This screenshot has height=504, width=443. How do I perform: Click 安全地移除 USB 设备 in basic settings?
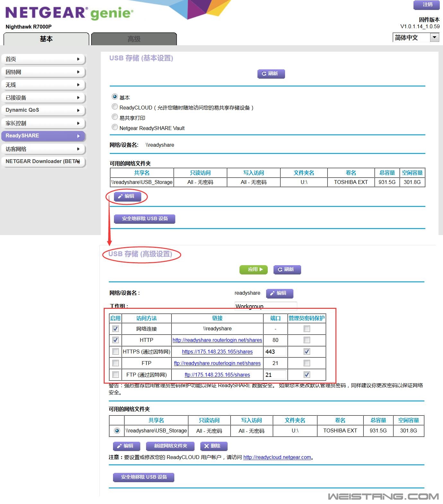(x=144, y=219)
